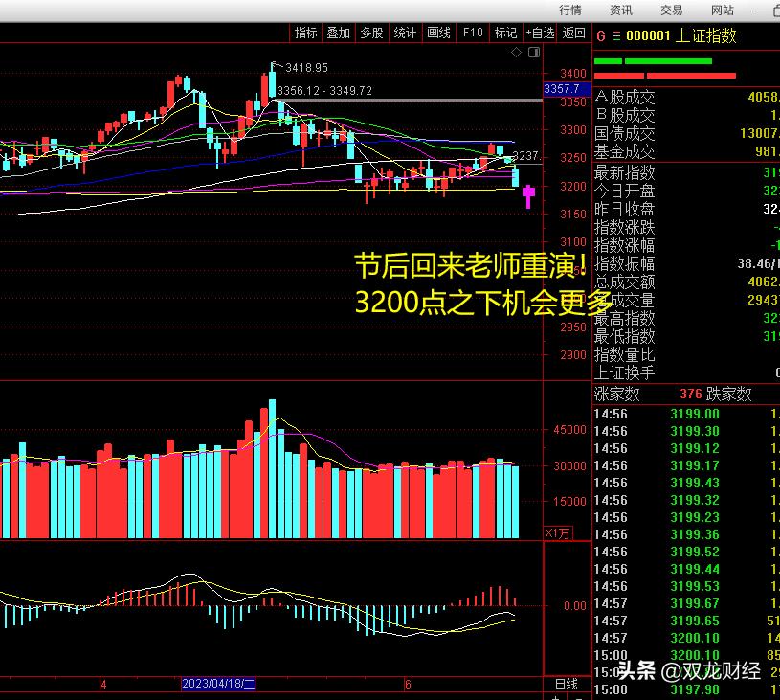Click the date marker 2023/04/18/二

[218, 684]
